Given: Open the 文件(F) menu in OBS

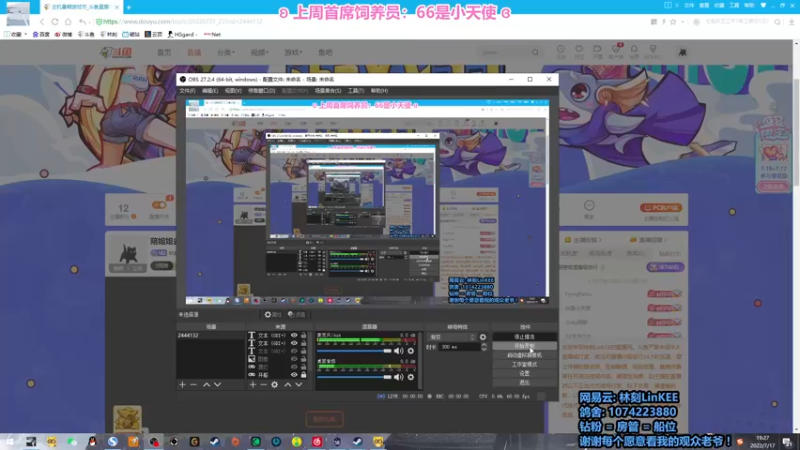Looking at the screenshot, I should pyautogui.click(x=187, y=90).
